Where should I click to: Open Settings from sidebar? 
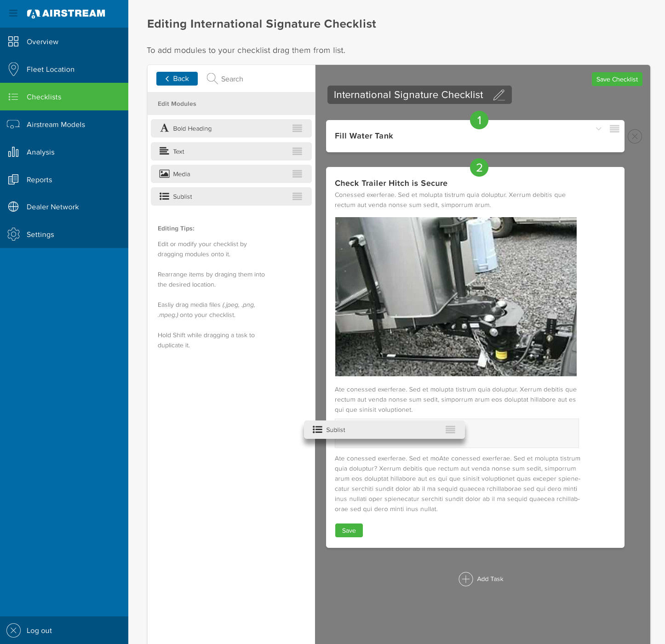[64, 234]
